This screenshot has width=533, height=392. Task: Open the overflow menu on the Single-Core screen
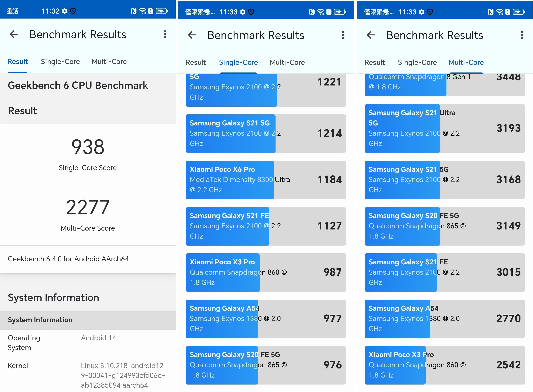click(x=343, y=35)
